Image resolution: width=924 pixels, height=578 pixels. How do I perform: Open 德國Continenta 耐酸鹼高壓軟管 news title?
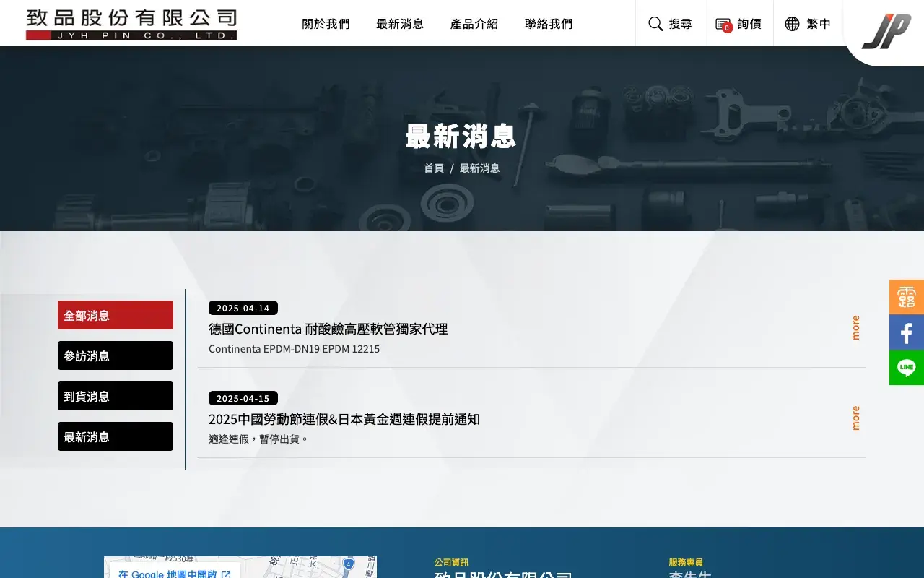(x=328, y=329)
